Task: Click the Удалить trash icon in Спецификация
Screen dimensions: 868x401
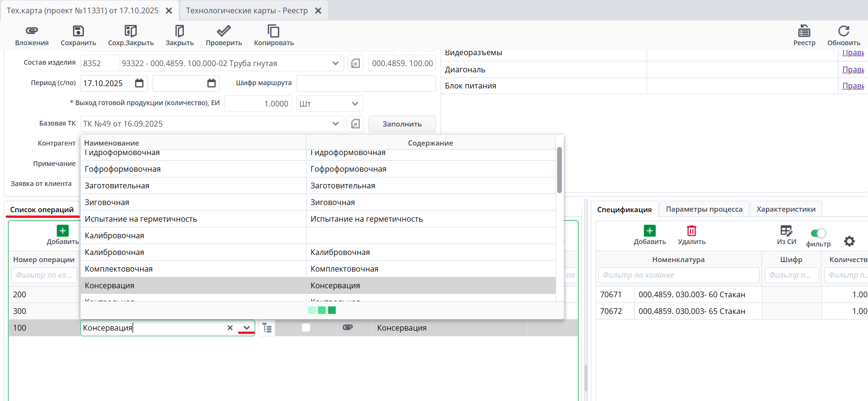Action: (691, 231)
